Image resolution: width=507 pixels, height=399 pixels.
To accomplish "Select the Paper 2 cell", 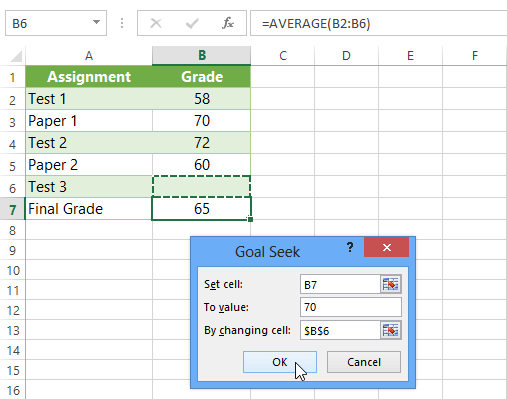I will click(89, 165).
